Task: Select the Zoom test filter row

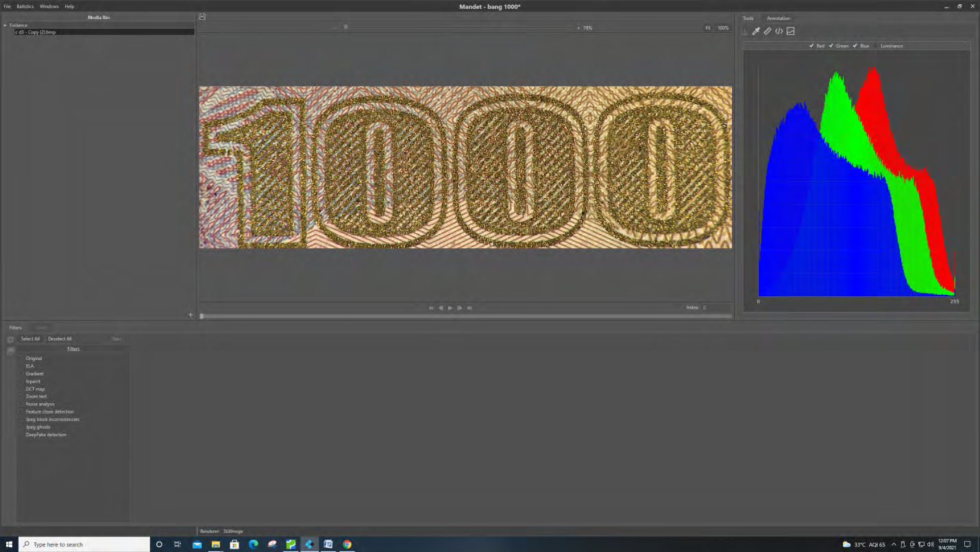Action: pos(73,396)
